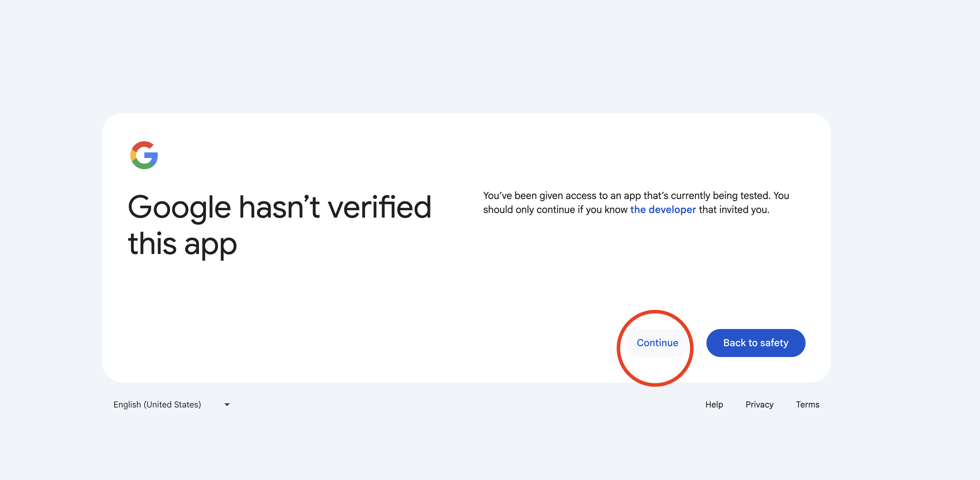Open the developer link in the warning text
This screenshot has height=480, width=980.
pos(663,210)
